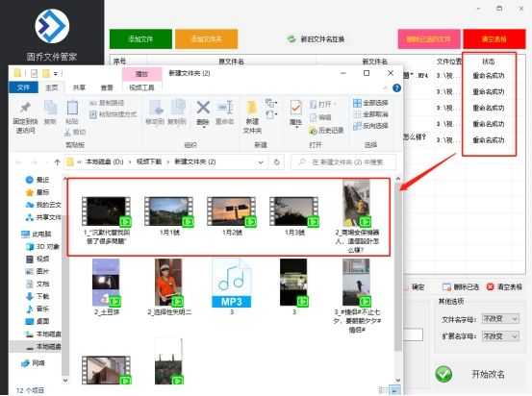This screenshot has width=532, height=396.
Task: Select 网络 in navigation pane
Action: (x=34, y=363)
